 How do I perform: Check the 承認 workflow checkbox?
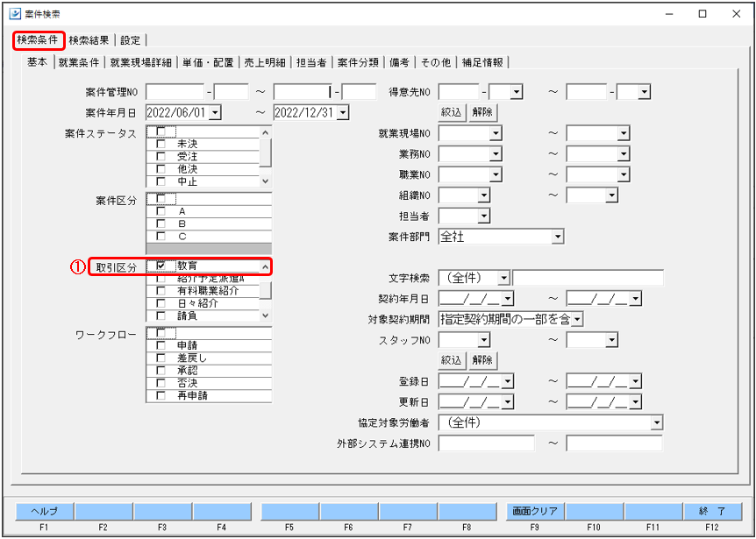161,371
